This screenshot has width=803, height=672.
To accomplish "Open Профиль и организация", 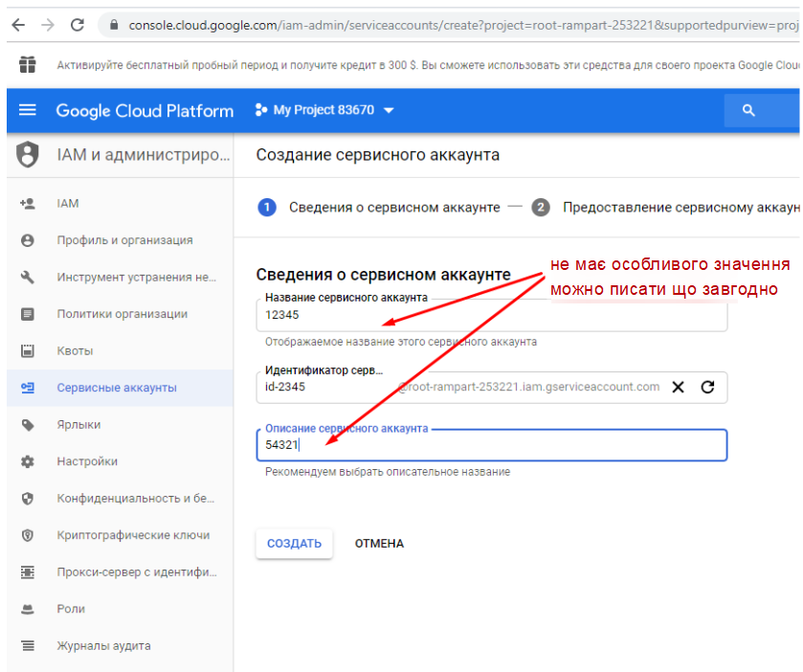I will (120, 240).
